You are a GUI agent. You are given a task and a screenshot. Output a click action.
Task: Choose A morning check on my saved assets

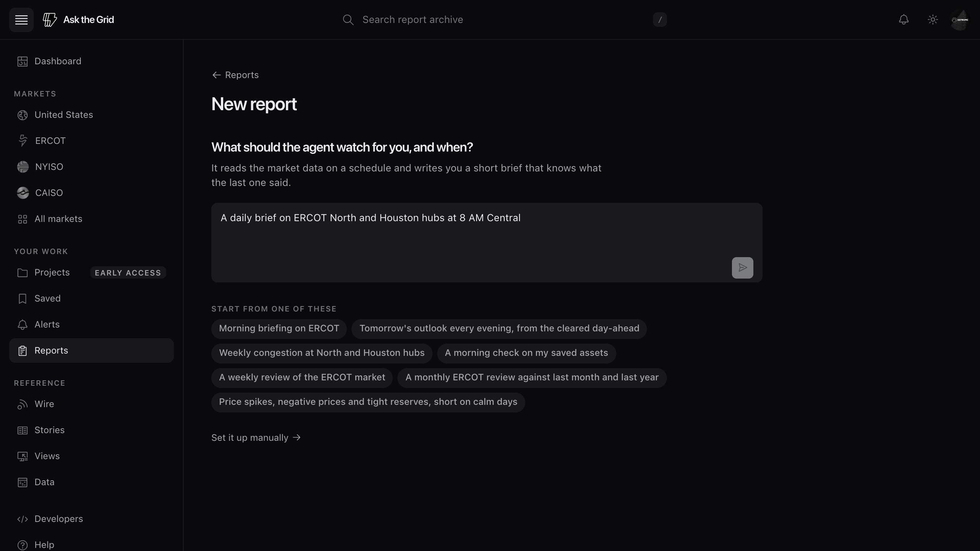click(526, 353)
